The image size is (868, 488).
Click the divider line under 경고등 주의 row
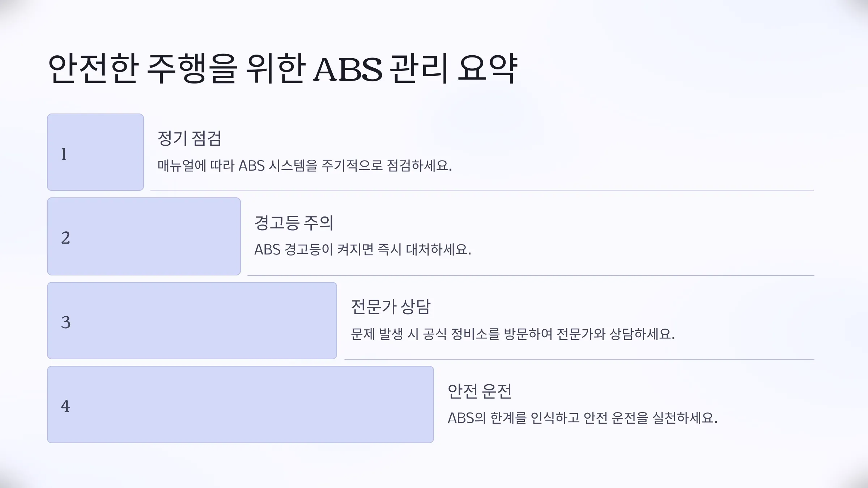(531, 275)
